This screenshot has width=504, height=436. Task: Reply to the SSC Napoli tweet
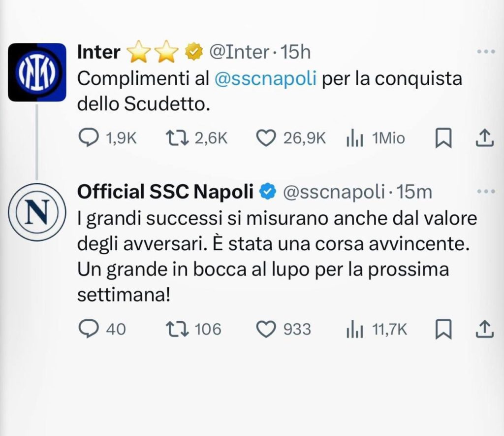tap(88, 329)
